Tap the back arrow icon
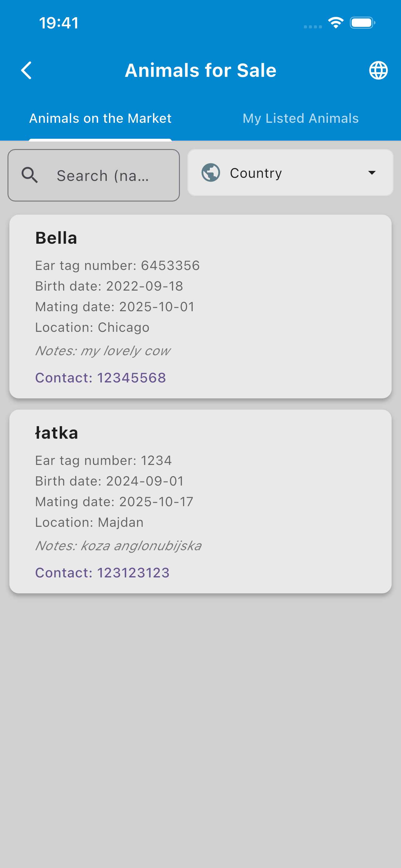 pyautogui.click(x=27, y=70)
